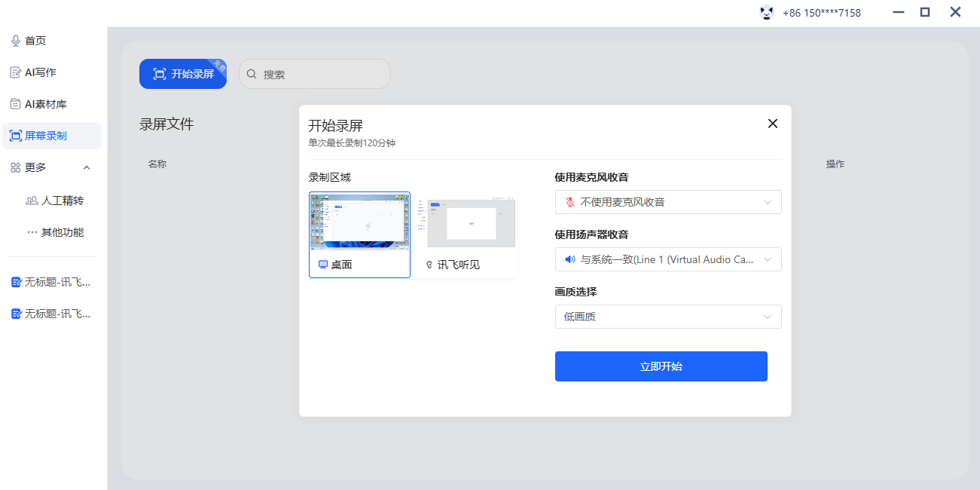The width and height of the screenshot is (980, 490).
Task: Click the search magnifier icon
Action: 252,74
